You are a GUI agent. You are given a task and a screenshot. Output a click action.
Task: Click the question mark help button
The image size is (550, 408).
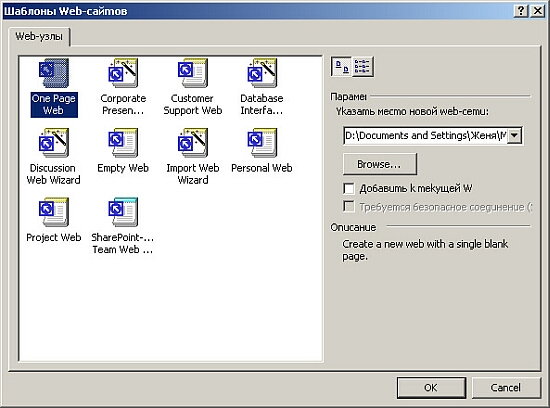[x=521, y=11]
